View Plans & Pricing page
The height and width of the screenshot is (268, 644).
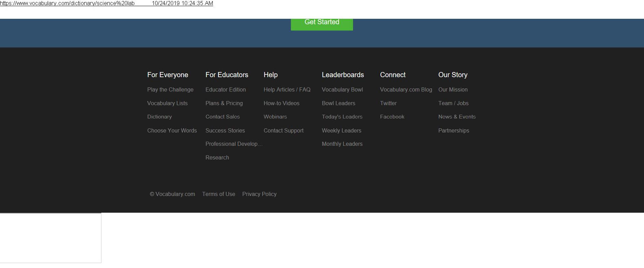[x=224, y=103]
